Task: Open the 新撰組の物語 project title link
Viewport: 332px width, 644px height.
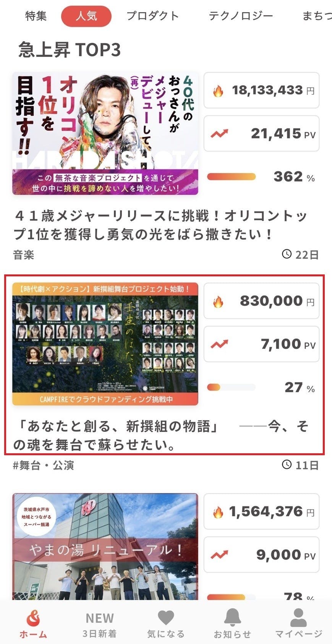Action: [x=160, y=435]
